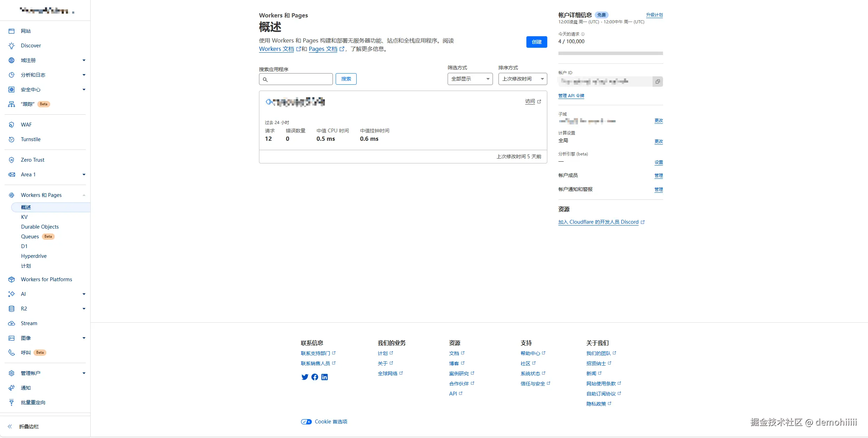Click 更改 next to 子域
The height and width of the screenshot is (438, 868).
point(658,121)
